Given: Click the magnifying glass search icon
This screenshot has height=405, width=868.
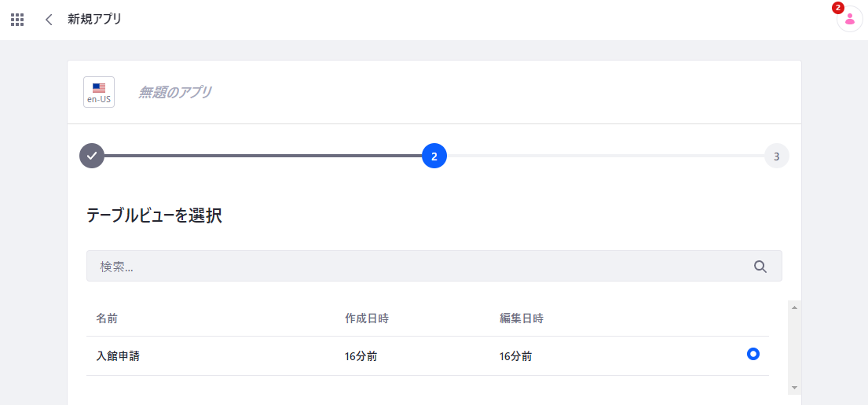Looking at the screenshot, I should pos(760,267).
